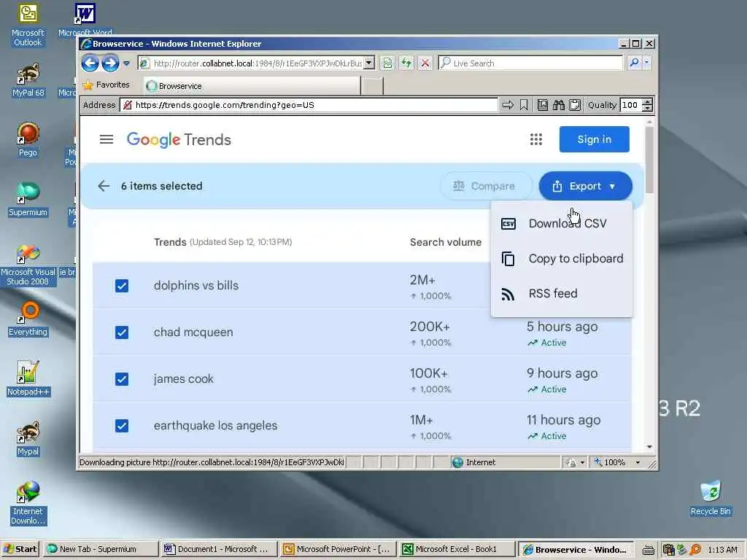
Task: Click the Sign in button
Action: [594, 139]
